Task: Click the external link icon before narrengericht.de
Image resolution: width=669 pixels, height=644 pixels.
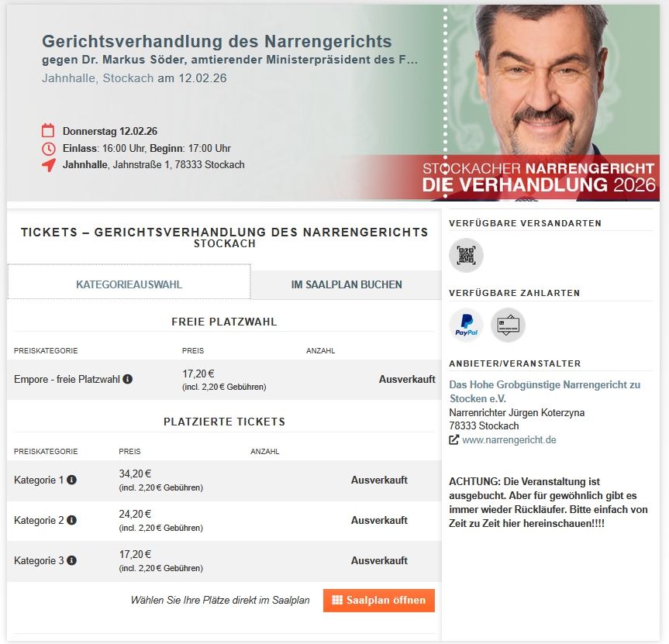Action: pos(454,440)
